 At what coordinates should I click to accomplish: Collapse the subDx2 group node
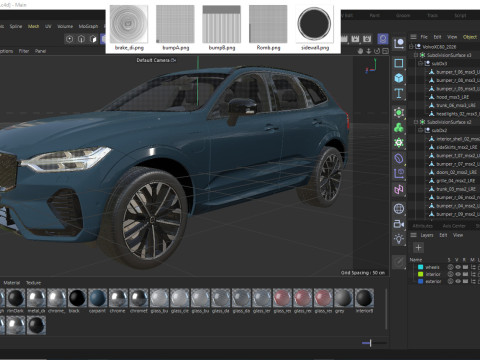(x=421, y=130)
